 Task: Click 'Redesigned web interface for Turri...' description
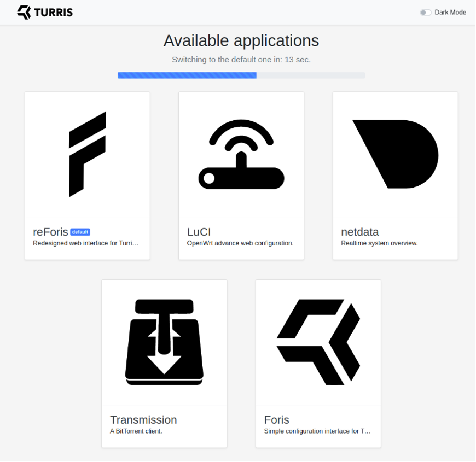[85, 243]
